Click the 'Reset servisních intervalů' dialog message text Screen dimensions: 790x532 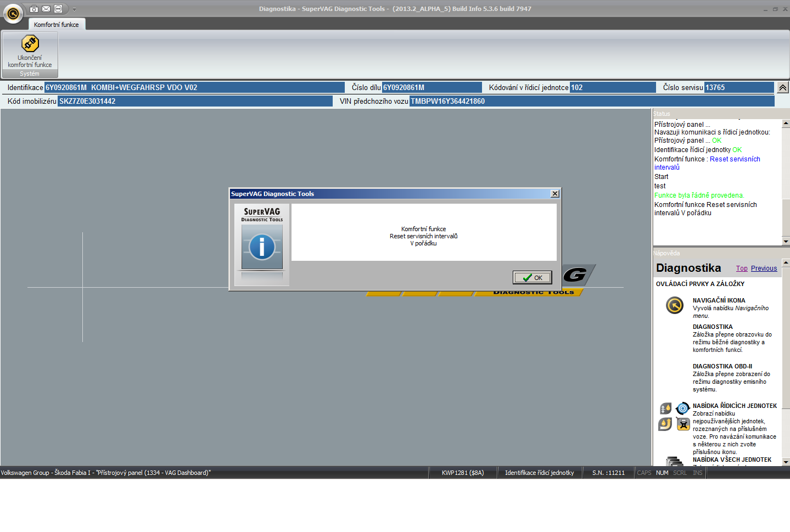pos(423,236)
